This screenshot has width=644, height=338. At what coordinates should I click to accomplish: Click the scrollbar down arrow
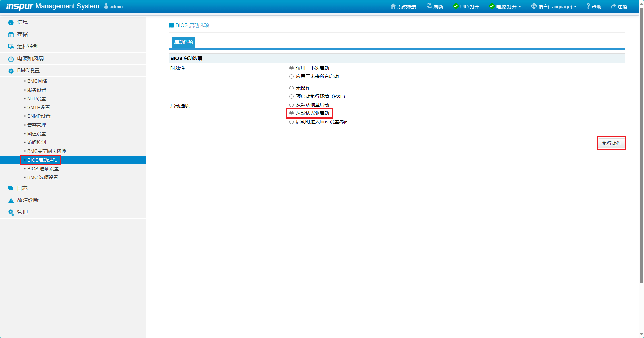[x=642, y=335]
